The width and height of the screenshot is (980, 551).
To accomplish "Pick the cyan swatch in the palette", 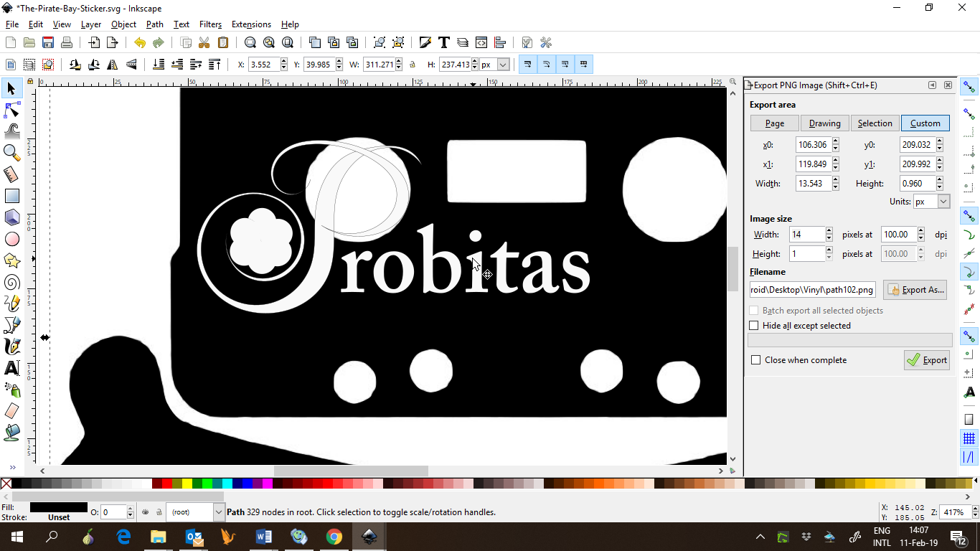I will coord(227,484).
